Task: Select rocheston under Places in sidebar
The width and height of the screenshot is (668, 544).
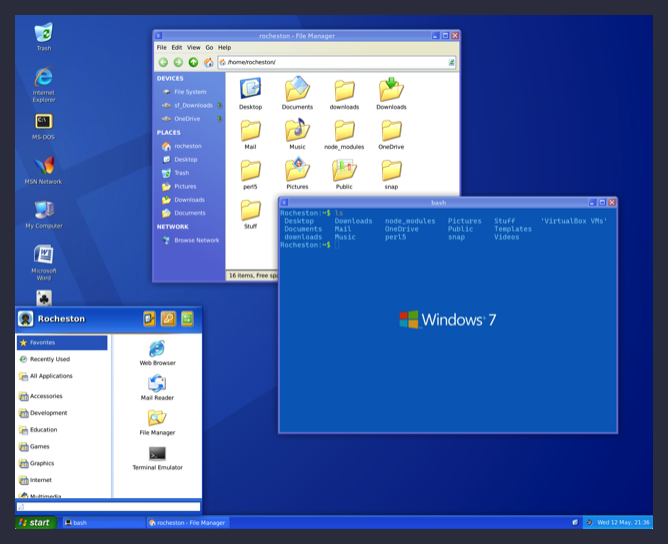Action: click(x=189, y=146)
